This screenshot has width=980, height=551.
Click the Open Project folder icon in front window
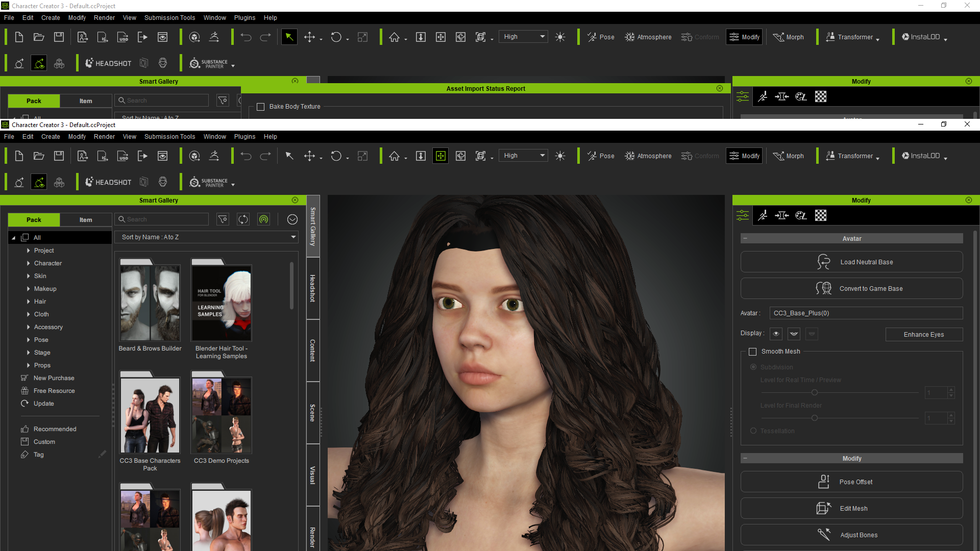[x=39, y=156]
